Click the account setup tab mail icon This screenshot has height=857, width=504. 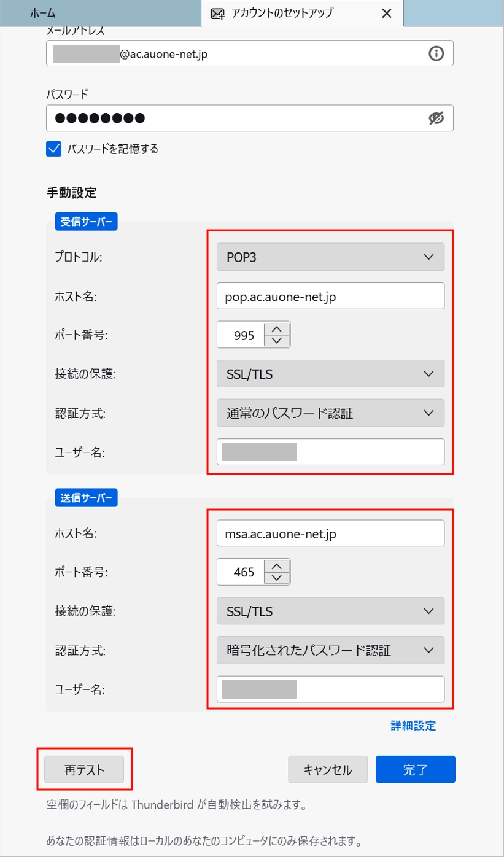point(216,14)
